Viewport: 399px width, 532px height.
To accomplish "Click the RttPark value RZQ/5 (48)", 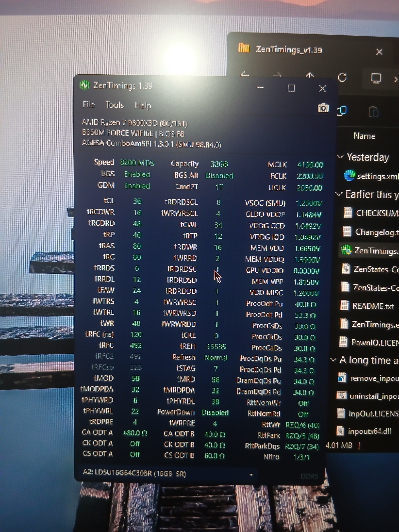I will click(x=302, y=436).
